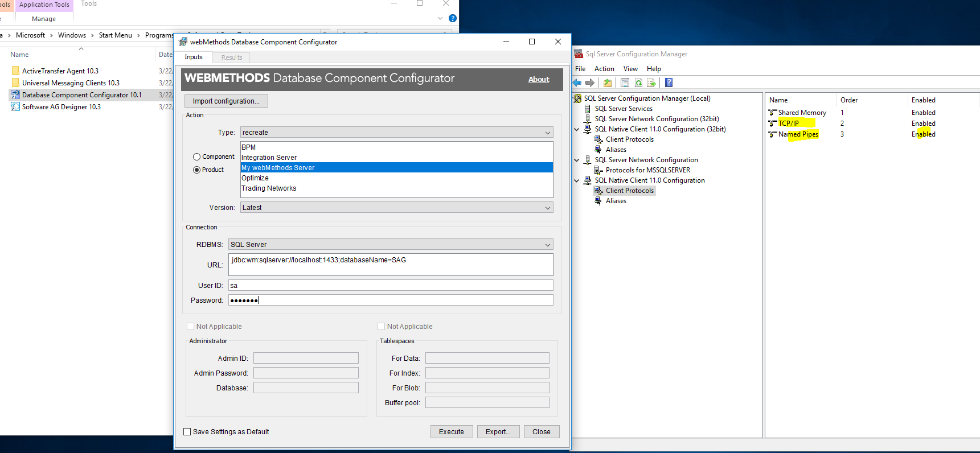Click the Export List toolbar icon
The width and height of the screenshot is (980, 453).
pos(651,83)
